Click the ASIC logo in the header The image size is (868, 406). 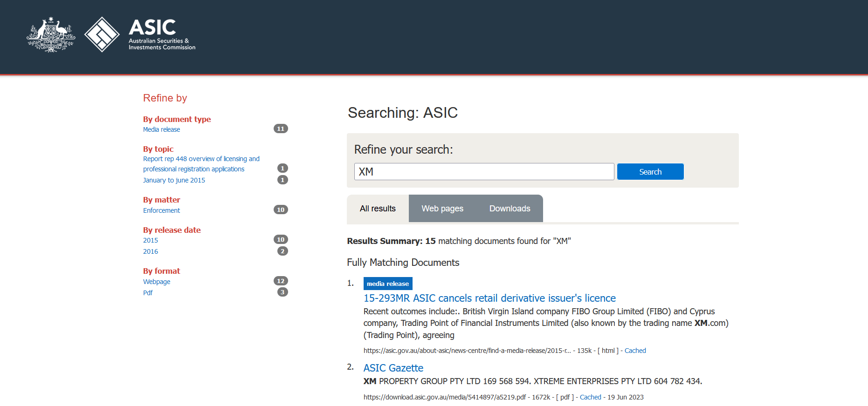coord(140,34)
